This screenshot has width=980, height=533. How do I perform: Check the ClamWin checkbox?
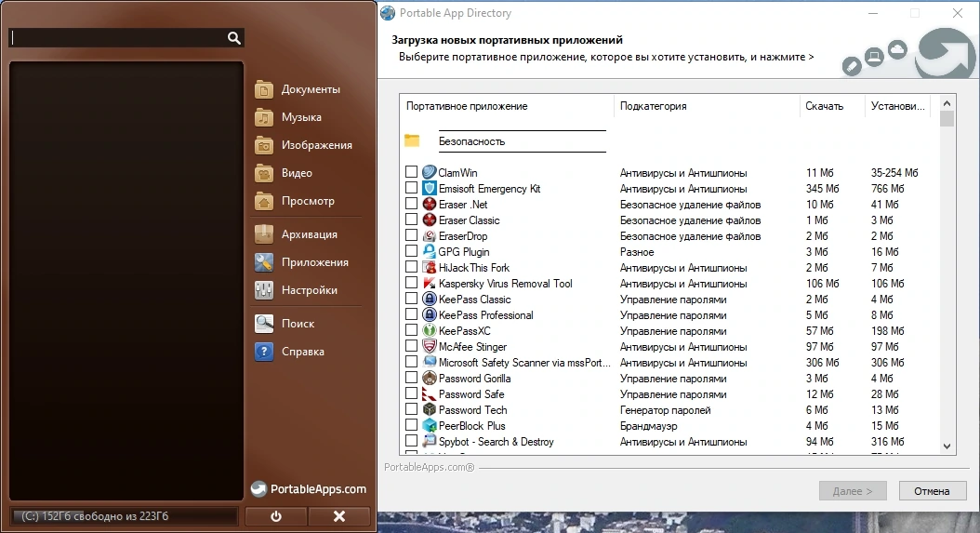coord(411,171)
